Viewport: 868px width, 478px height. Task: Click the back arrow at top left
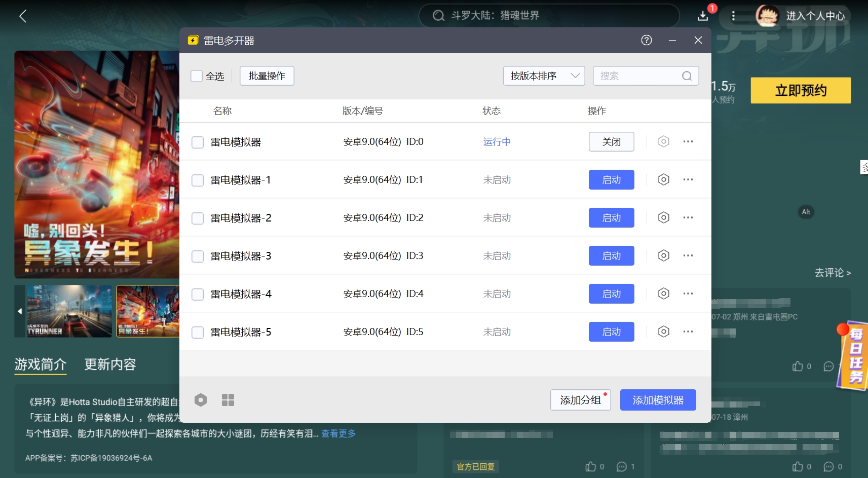pos(23,16)
